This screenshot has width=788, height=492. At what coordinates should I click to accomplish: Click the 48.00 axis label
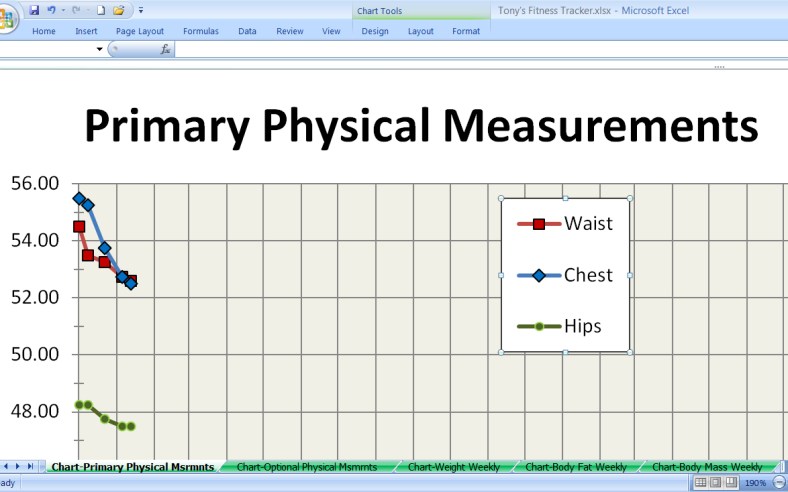click(x=35, y=411)
